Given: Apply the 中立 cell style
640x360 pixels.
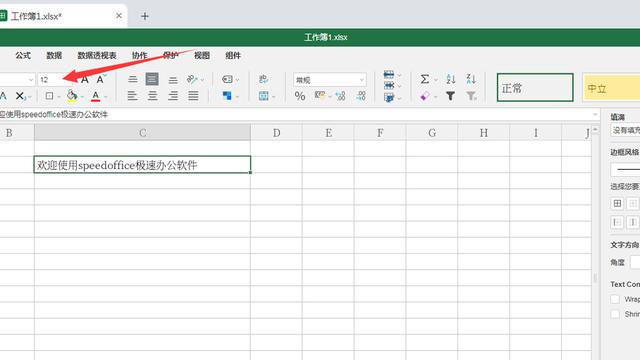Looking at the screenshot, I should click(611, 87).
